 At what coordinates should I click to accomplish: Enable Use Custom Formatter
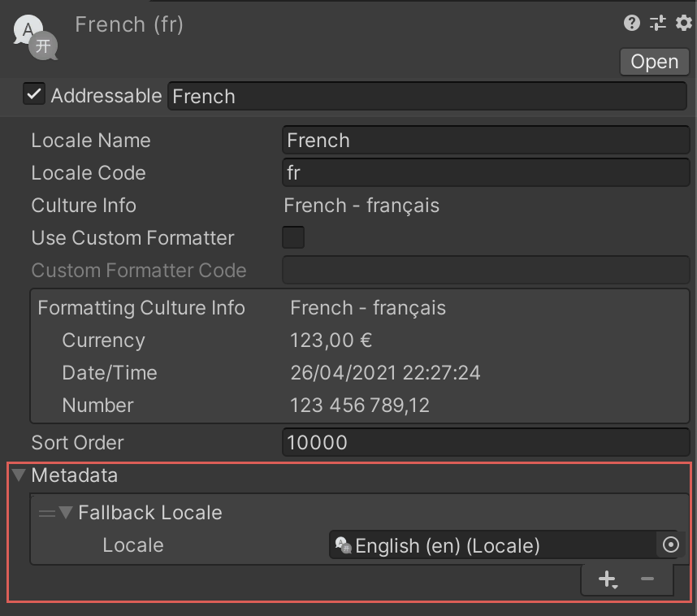tap(292, 237)
